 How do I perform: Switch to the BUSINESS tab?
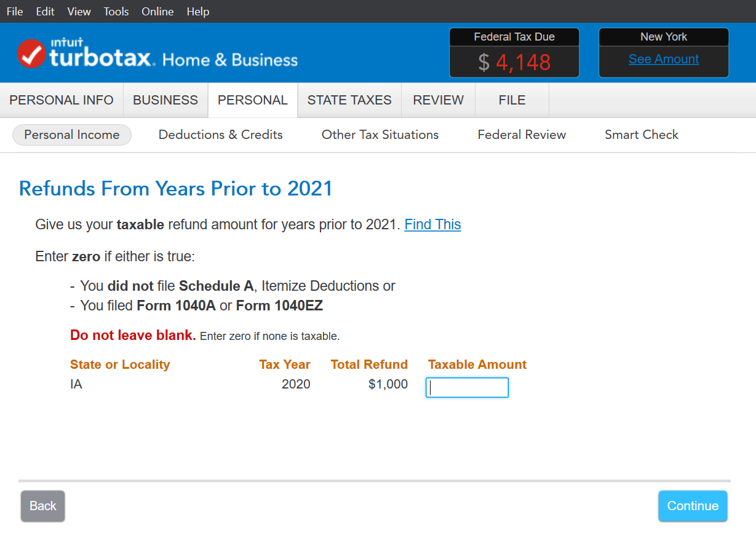pos(165,100)
